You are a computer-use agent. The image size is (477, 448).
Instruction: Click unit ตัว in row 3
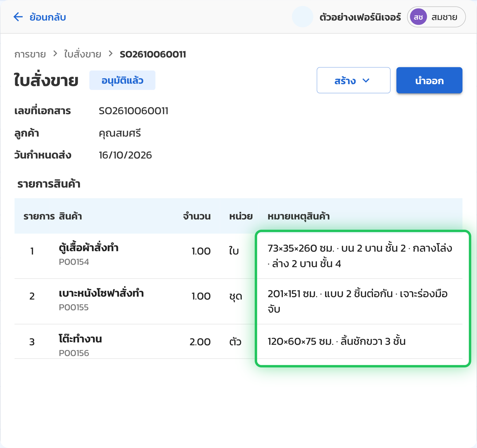[x=235, y=342]
